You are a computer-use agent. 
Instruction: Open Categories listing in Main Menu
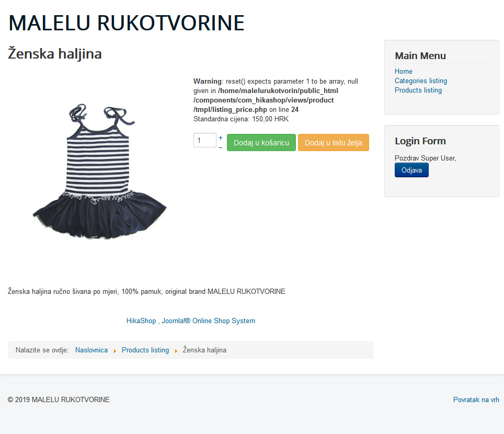pos(421,81)
